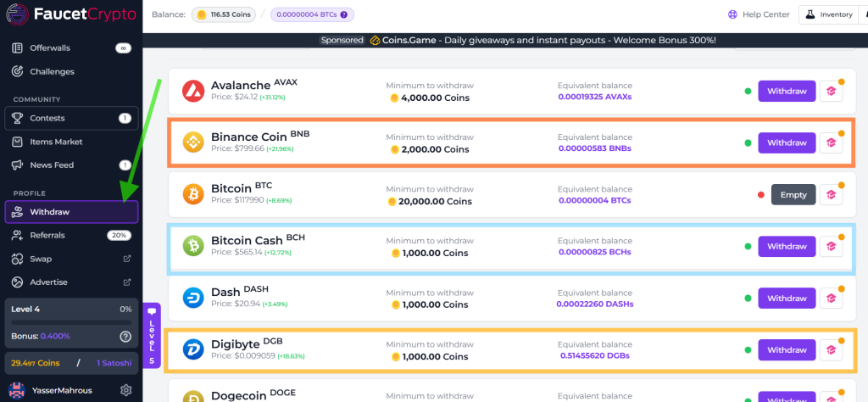Click the 0.00000825 BCHs equivalent balance
Viewport: 868px width, 402px height.
click(x=594, y=252)
